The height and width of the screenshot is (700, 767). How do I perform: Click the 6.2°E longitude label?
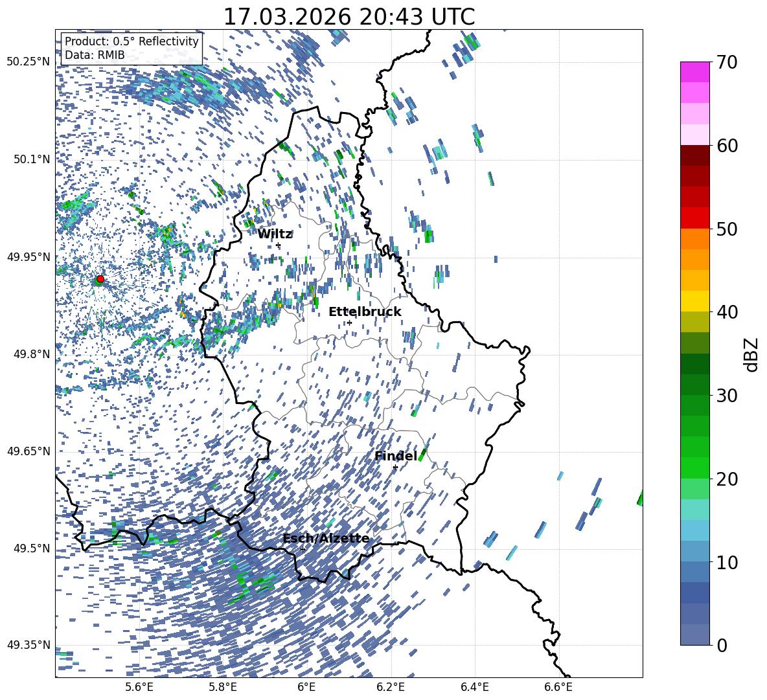391,687
